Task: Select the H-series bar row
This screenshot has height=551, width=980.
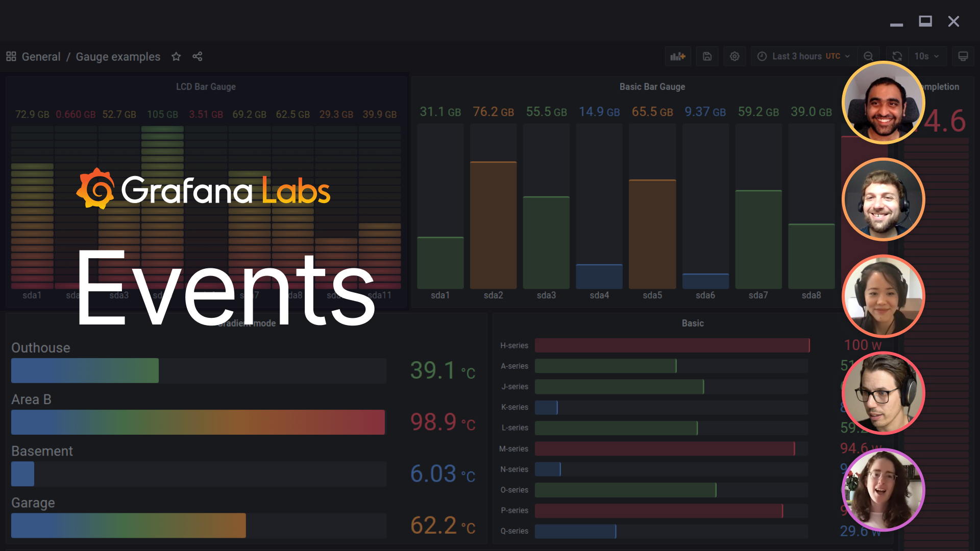Action: [x=672, y=346]
